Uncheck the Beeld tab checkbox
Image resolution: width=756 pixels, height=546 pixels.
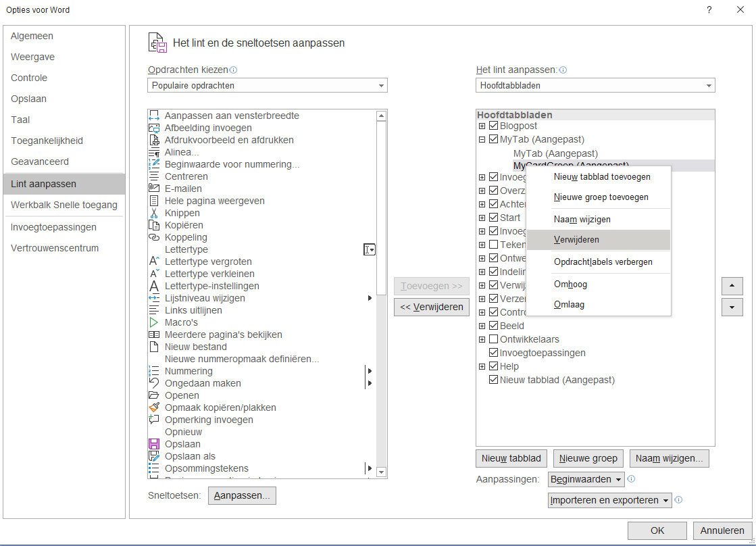(493, 326)
